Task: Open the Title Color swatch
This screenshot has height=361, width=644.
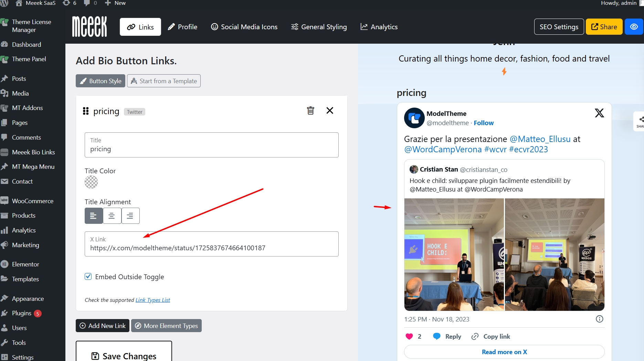Action: (91, 182)
